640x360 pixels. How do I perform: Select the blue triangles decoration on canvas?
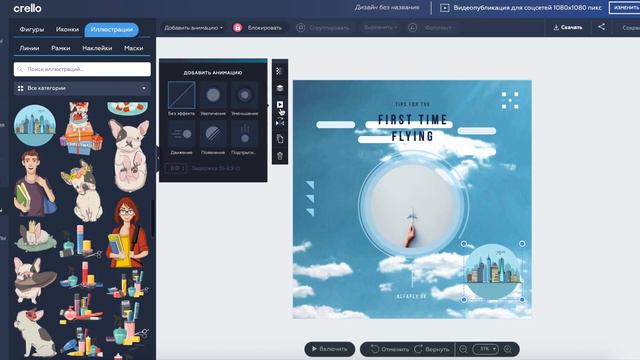[x=310, y=198]
